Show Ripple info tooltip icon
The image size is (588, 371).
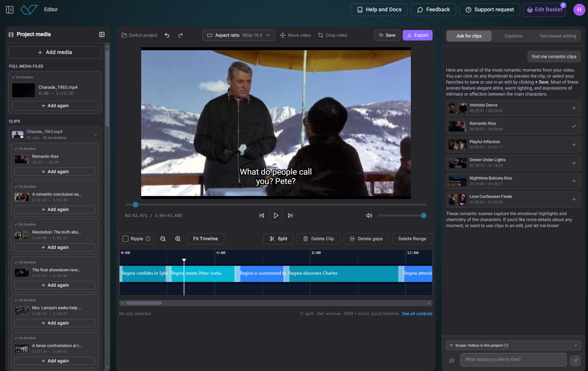click(x=148, y=239)
